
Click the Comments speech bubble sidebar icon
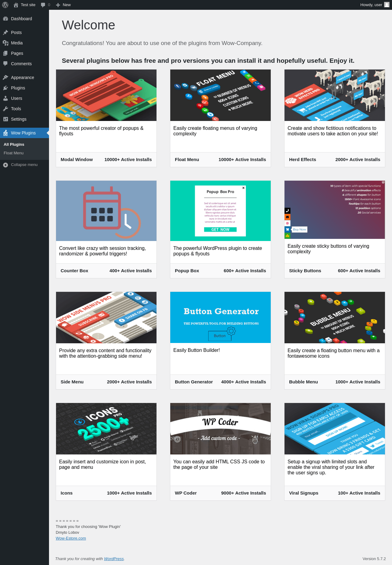click(x=6, y=64)
